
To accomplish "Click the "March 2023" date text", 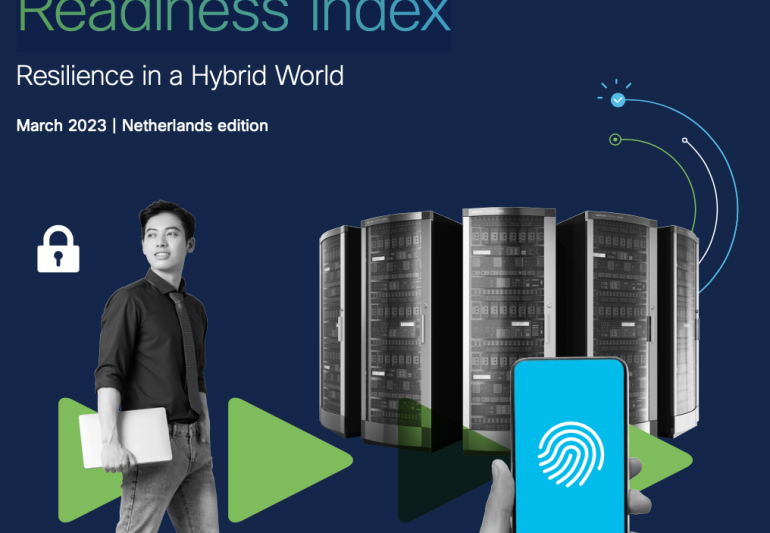I will click(62, 126).
